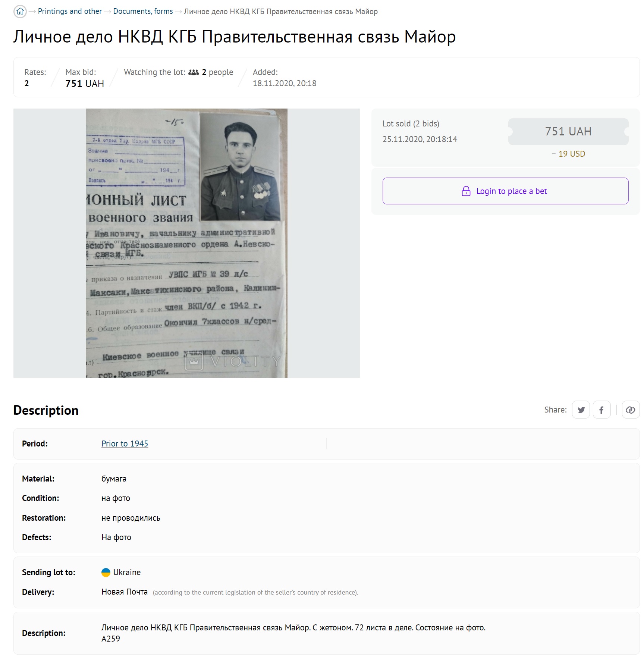Open Printings and other breadcrumb

coord(70,12)
